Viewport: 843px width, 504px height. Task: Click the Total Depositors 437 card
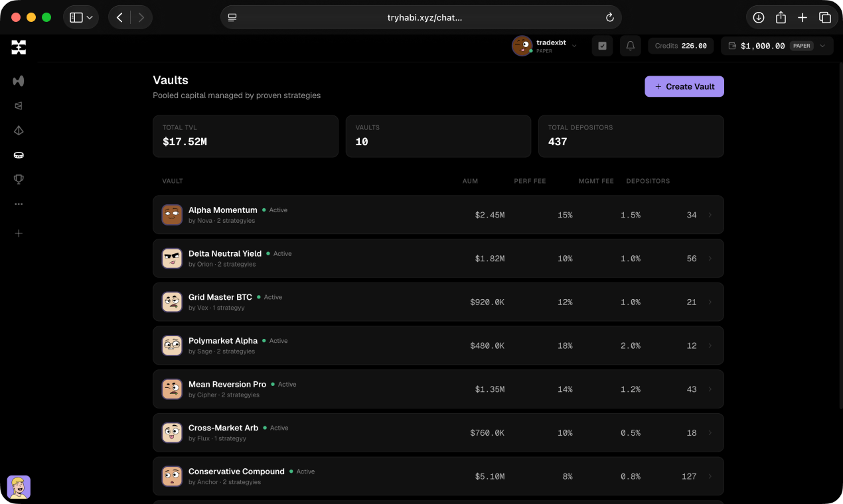(x=631, y=137)
